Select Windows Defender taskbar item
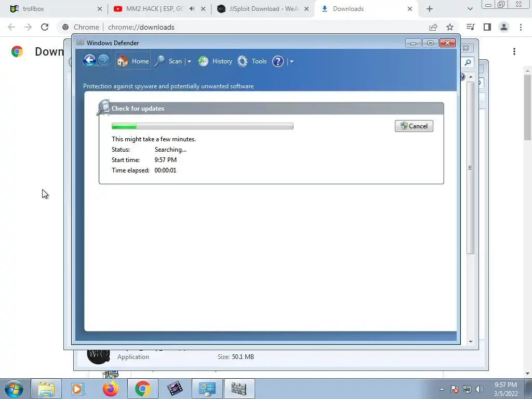 point(239,389)
